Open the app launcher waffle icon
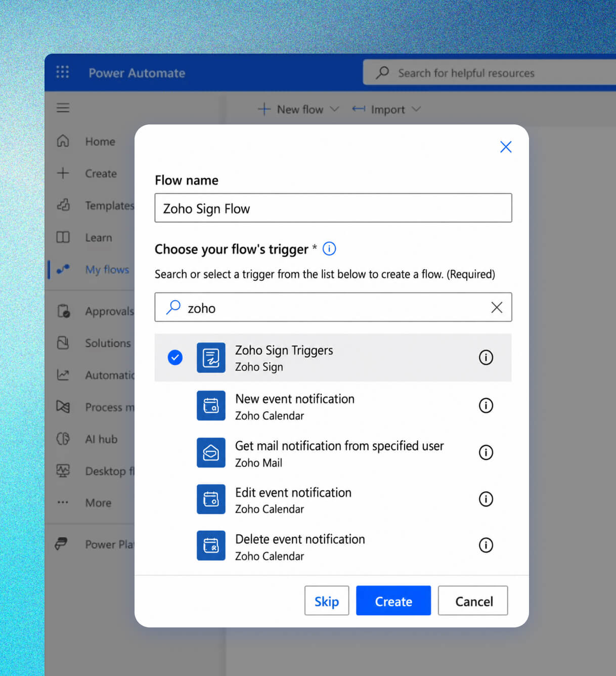This screenshot has height=676, width=616. pos(63,72)
